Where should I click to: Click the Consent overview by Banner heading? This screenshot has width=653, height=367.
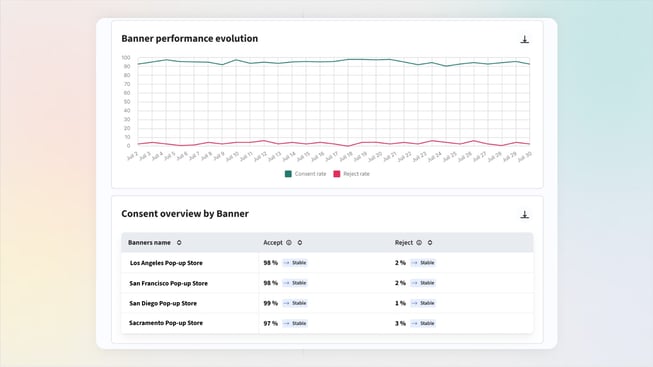pos(185,214)
